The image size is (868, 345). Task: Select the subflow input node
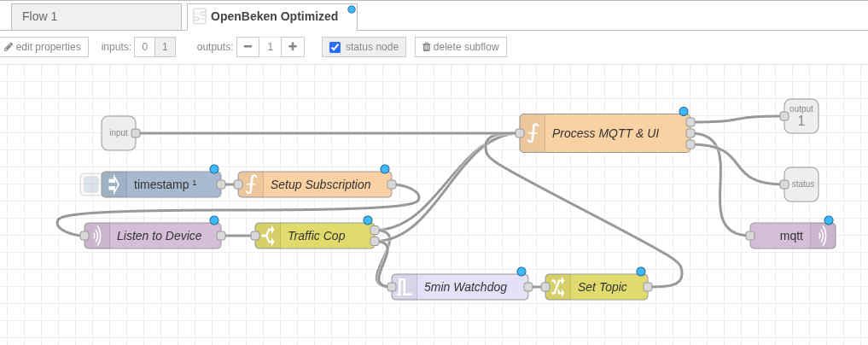click(x=118, y=133)
